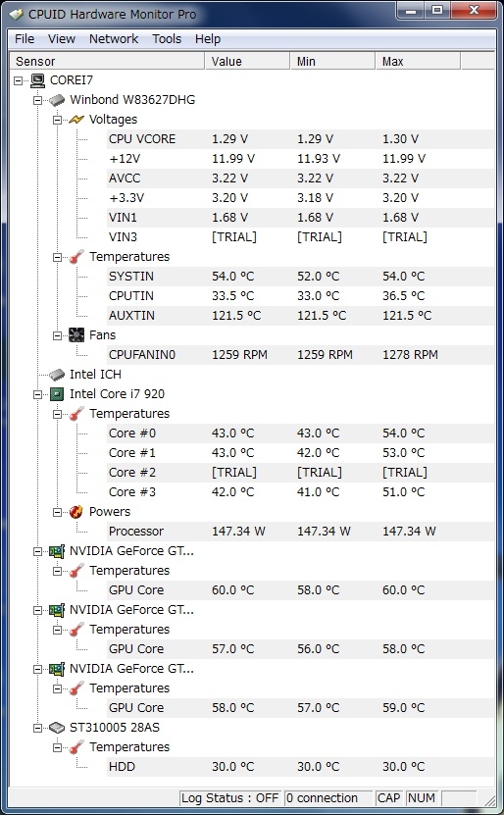
Task: Click the first NVIDIA GeForce graphics card icon
Action: [x=57, y=551]
